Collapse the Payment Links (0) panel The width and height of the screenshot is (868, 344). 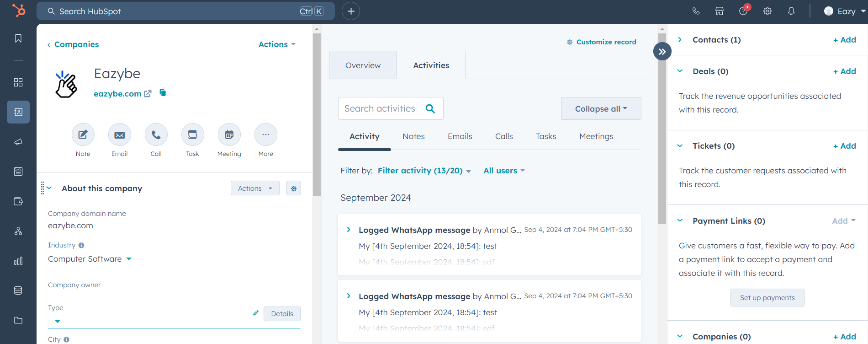pos(680,220)
